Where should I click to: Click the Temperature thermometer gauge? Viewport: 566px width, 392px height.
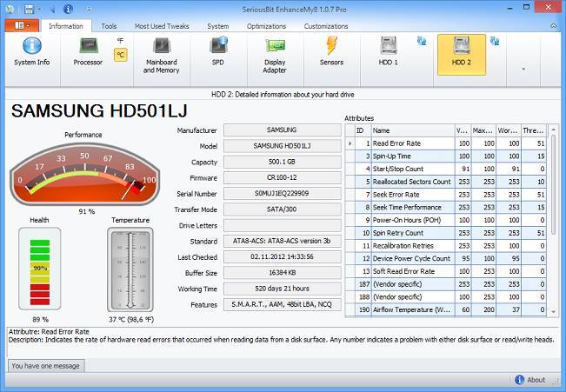point(130,270)
